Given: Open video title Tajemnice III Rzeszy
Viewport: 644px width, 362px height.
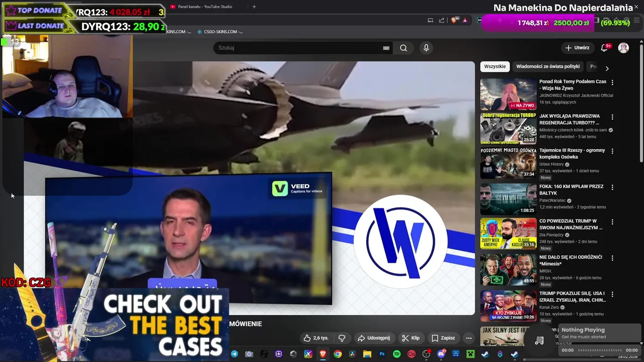Looking at the screenshot, I should point(572,153).
